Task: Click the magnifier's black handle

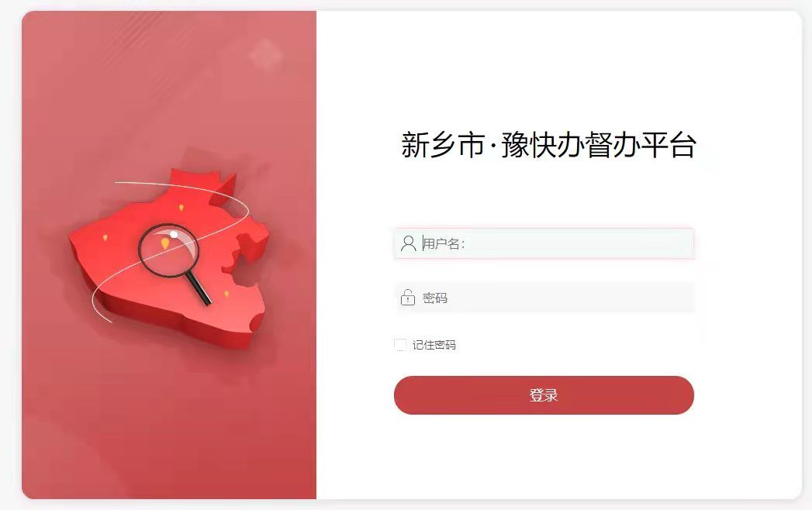Action: tap(198, 288)
